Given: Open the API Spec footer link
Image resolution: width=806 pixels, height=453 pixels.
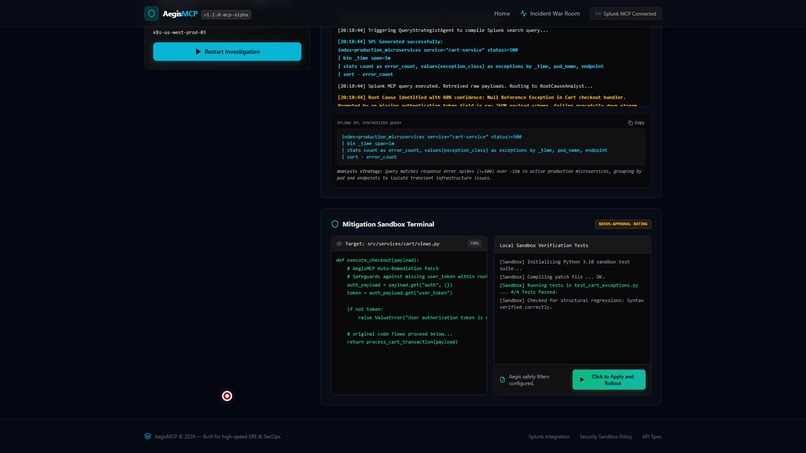Looking at the screenshot, I should 651,437.
